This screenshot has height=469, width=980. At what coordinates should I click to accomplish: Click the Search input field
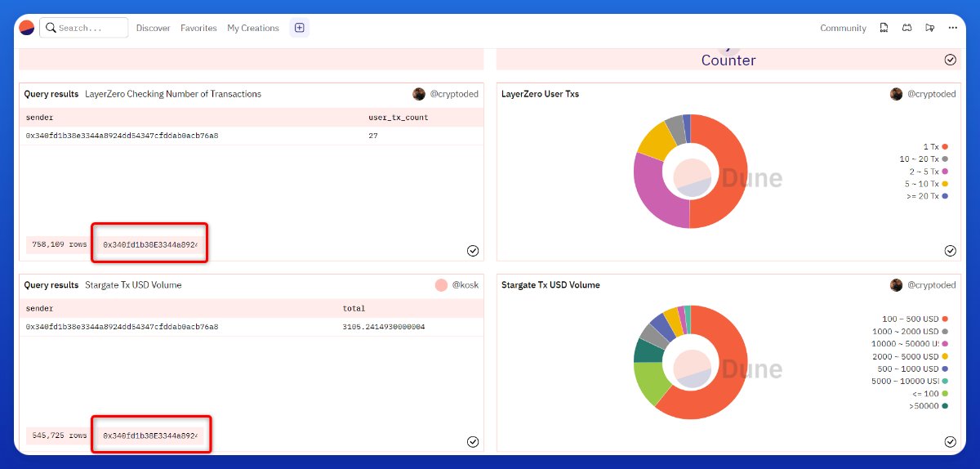click(x=84, y=28)
